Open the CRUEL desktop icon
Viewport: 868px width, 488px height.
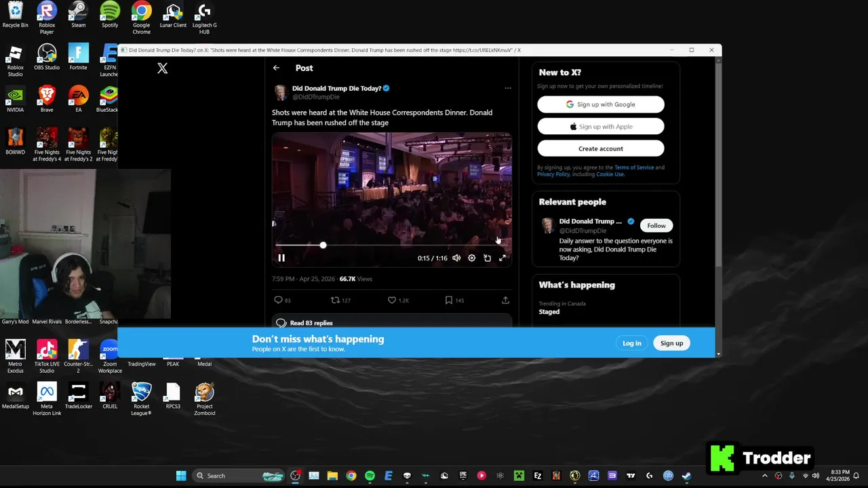pos(110,396)
